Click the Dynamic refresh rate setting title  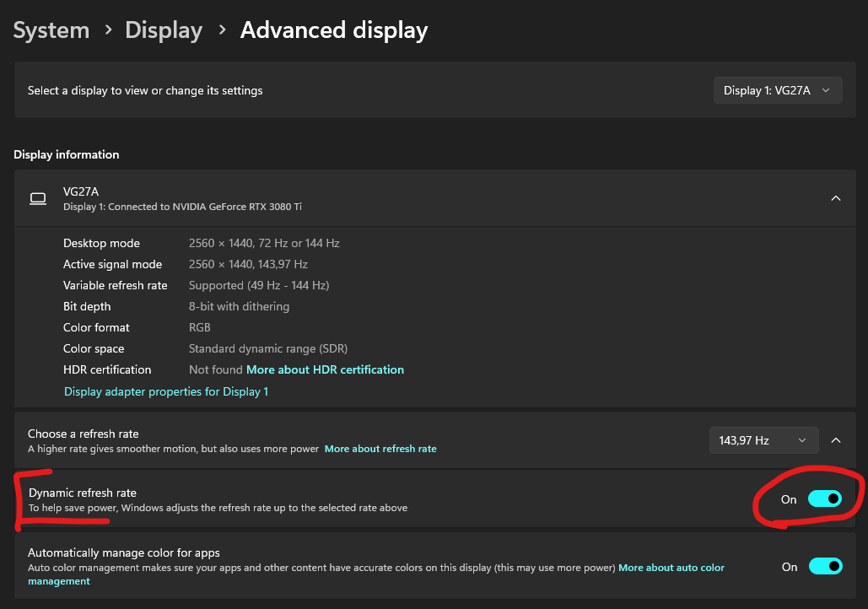click(x=83, y=493)
